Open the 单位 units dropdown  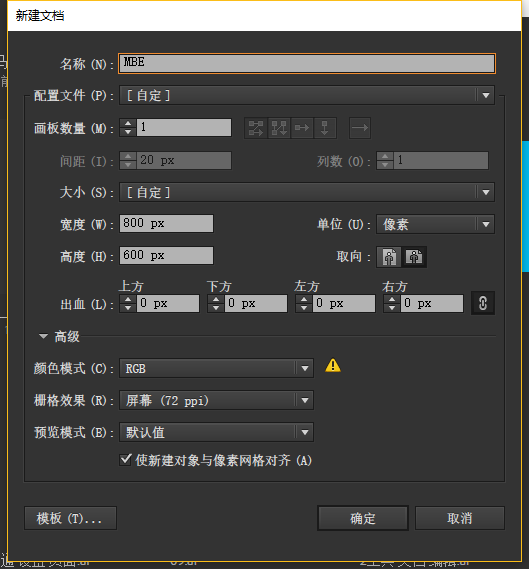tap(435, 224)
